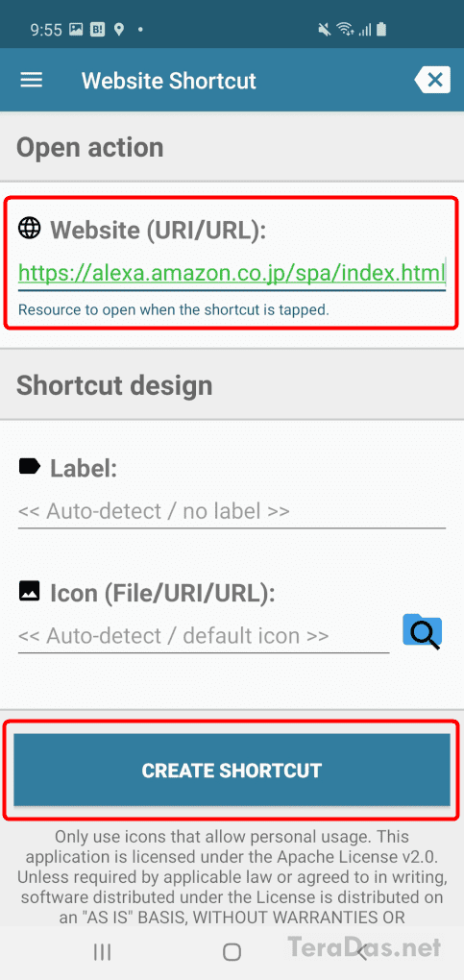The height and width of the screenshot is (980, 464).
Task: Focus the Icon File/URI/URL input field
Action: coord(204,636)
